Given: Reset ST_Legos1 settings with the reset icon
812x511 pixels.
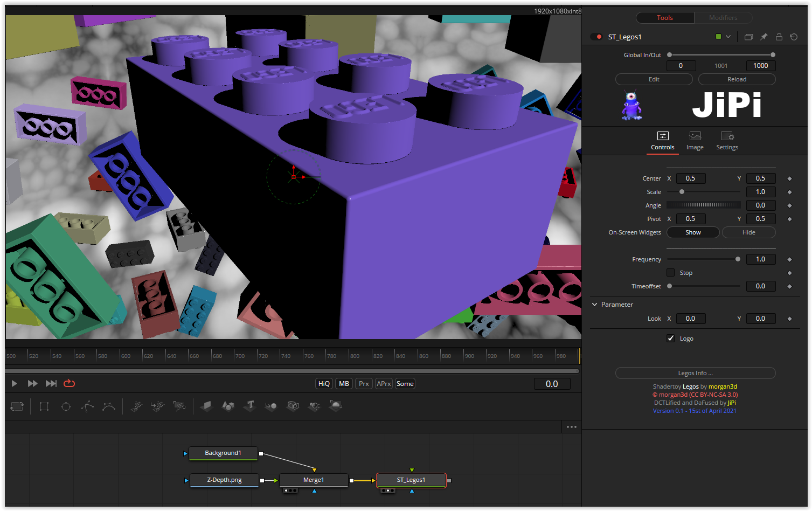Looking at the screenshot, I should pos(794,37).
